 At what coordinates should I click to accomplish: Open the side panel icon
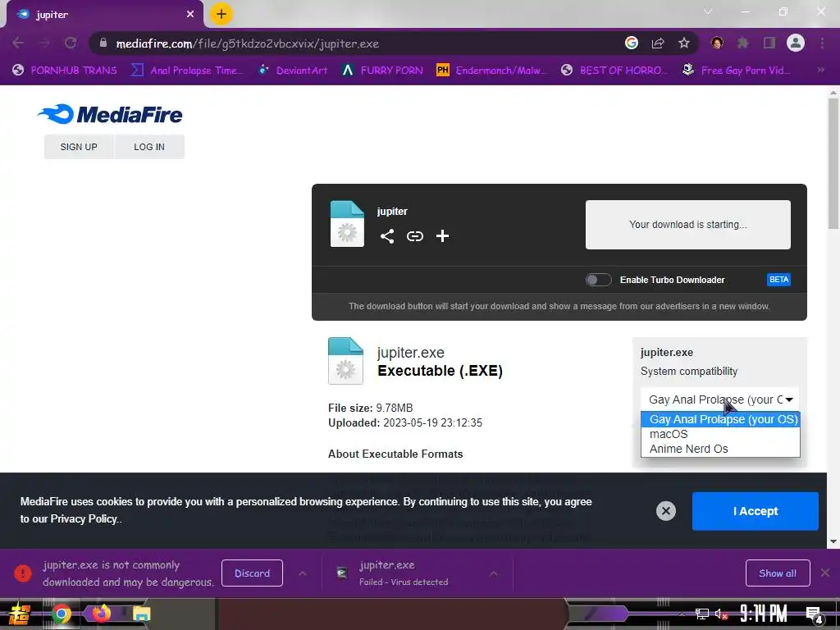click(x=769, y=43)
